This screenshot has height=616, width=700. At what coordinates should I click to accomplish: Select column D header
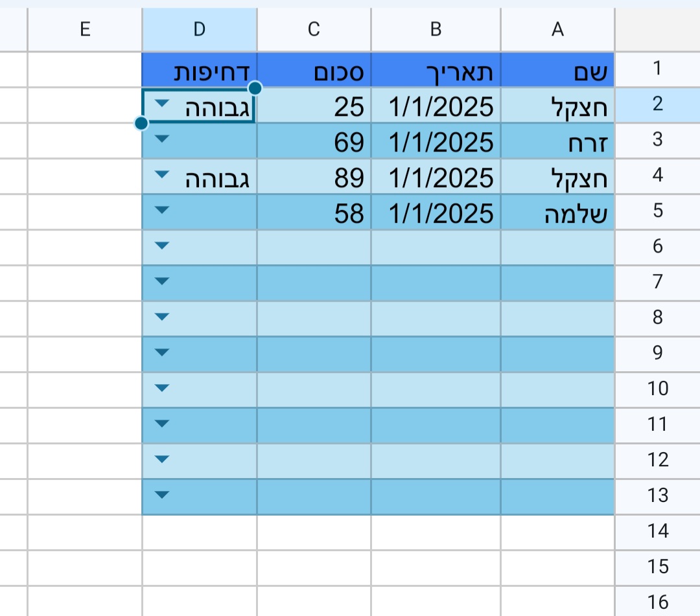point(199,29)
